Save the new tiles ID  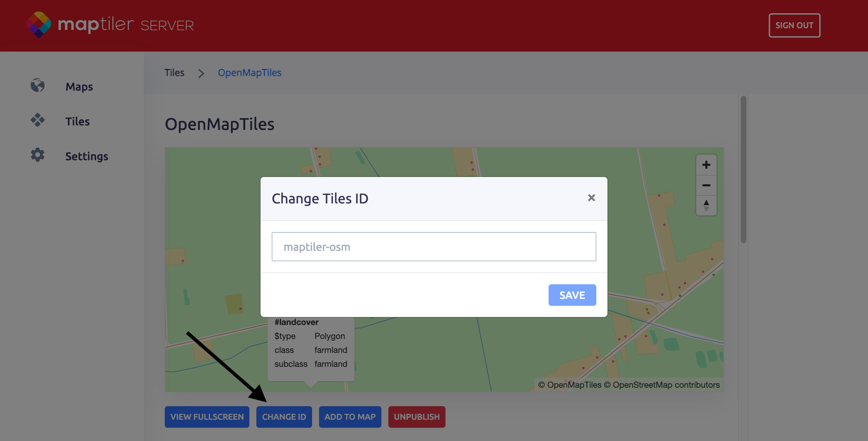point(572,295)
